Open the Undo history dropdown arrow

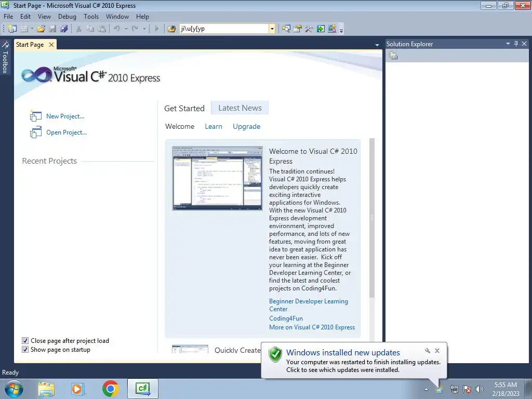pyautogui.click(x=126, y=29)
